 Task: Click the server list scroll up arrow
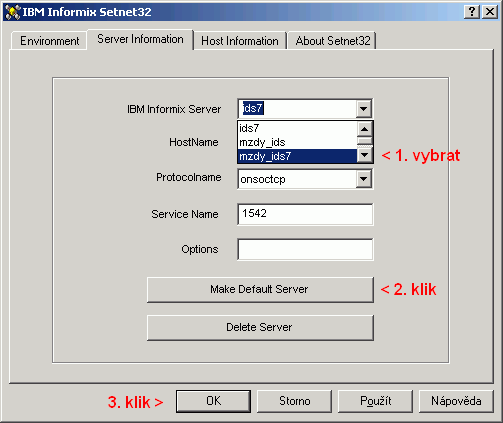click(364, 129)
